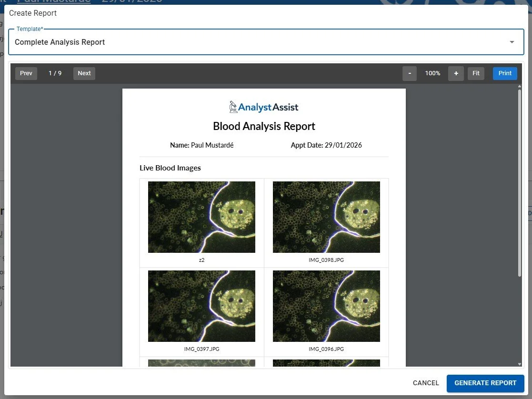Print the report preview
The height and width of the screenshot is (399, 532).
coord(505,73)
